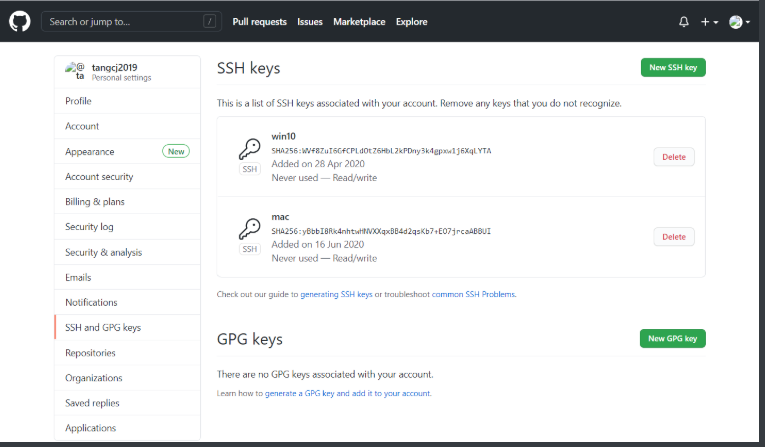Click the key icon for win10

(x=249, y=149)
